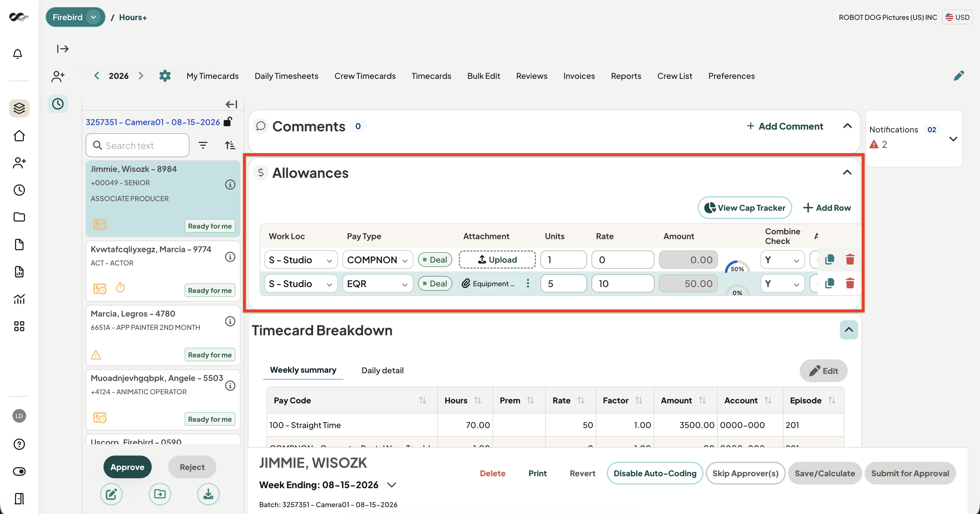980x514 pixels.
Task: Toggle the switch icon in left sidebar
Action: click(19, 471)
